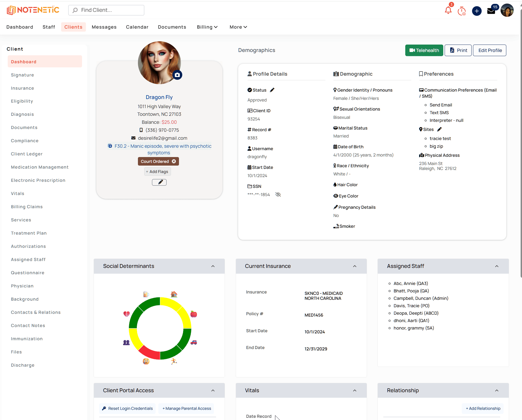Edit Sites using the pencil icon
Viewport: 522px width, 420px height.
click(x=439, y=129)
